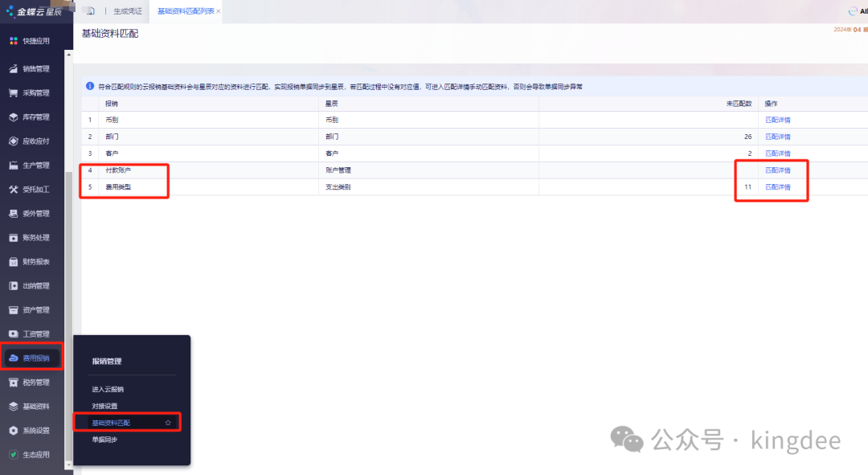Click 匹配详情 link for 费用类型 row

[x=777, y=187]
